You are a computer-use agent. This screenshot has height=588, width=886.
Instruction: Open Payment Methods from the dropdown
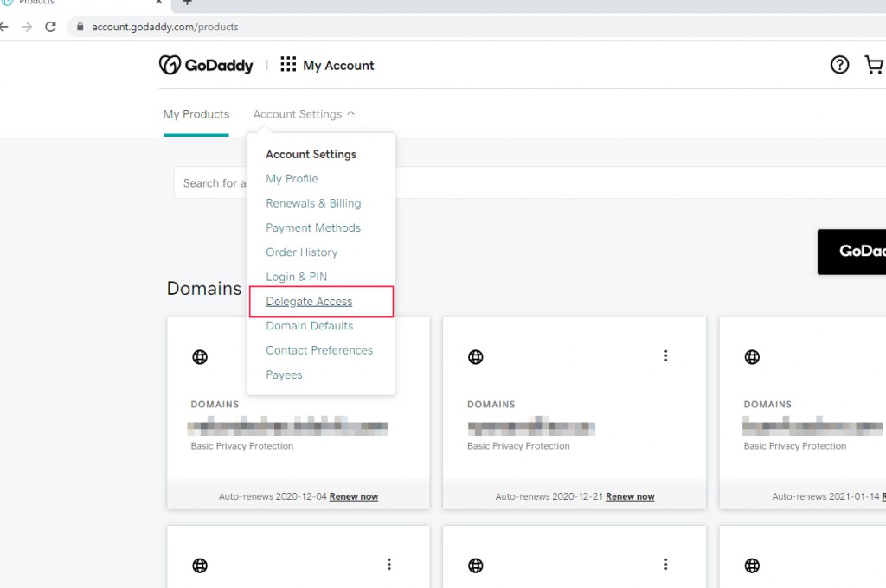click(313, 228)
